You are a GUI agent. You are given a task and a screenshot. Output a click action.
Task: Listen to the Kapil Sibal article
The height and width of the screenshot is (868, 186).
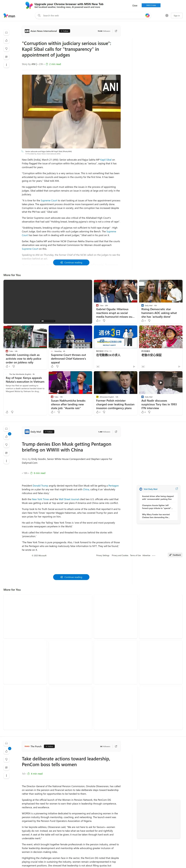tap(6, 33)
